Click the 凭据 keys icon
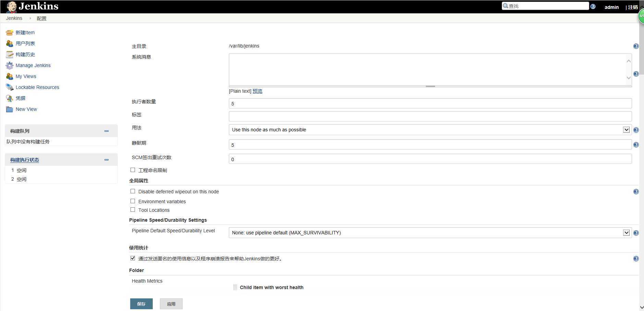This screenshot has height=311, width=644. click(10, 98)
